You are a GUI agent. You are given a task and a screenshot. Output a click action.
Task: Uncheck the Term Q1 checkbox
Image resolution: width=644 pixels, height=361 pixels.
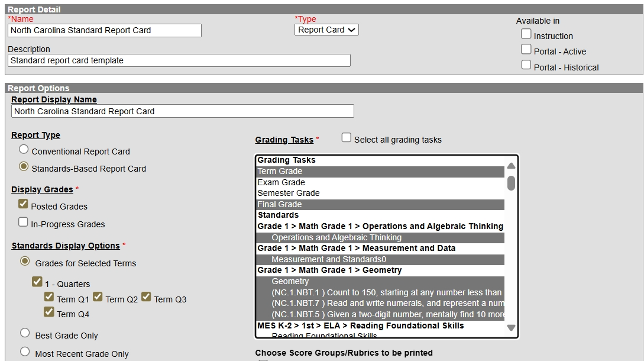pos(49,297)
